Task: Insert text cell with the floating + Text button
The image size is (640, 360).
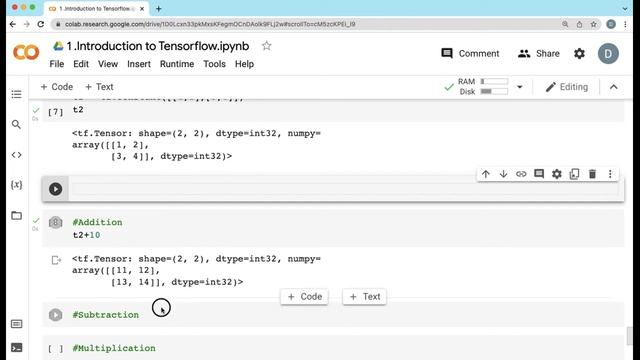Action: pyautogui.click(x=364, y=297)
